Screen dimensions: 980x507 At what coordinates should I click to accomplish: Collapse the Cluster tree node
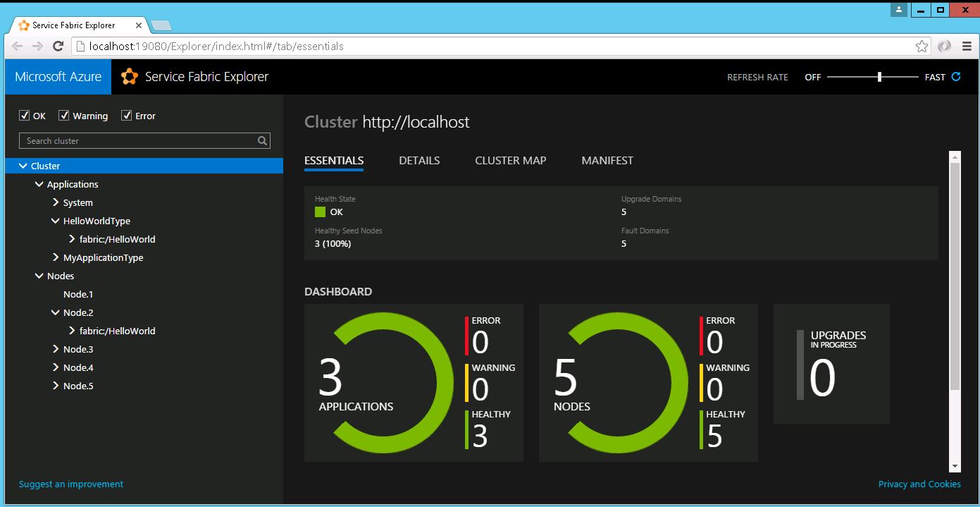click(23, 166)
